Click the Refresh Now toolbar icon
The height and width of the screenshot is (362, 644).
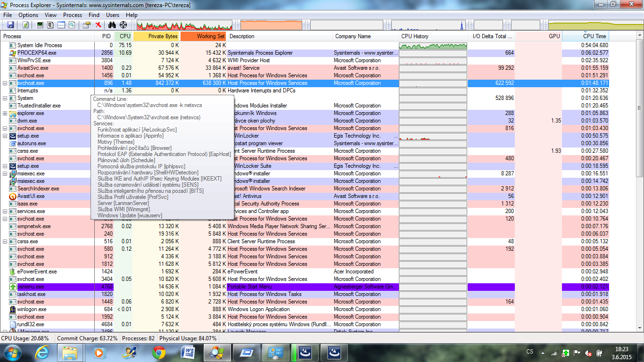[x=25, y=25]
